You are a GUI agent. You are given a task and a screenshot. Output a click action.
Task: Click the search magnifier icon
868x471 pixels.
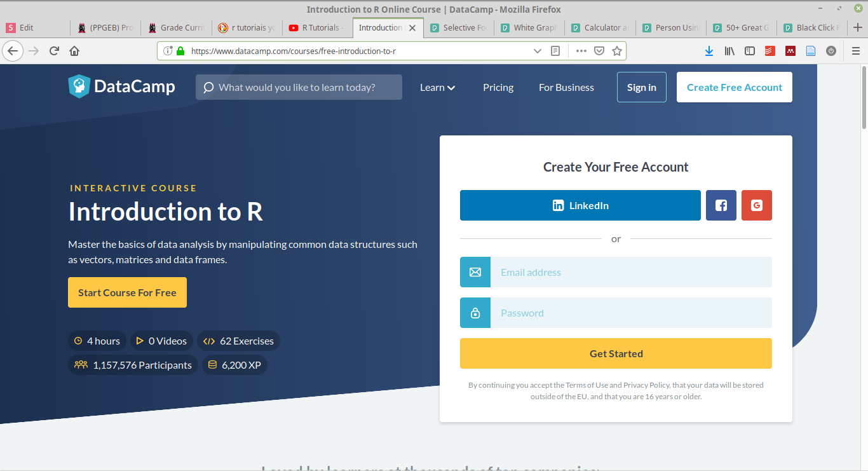[x=208, y=88]
